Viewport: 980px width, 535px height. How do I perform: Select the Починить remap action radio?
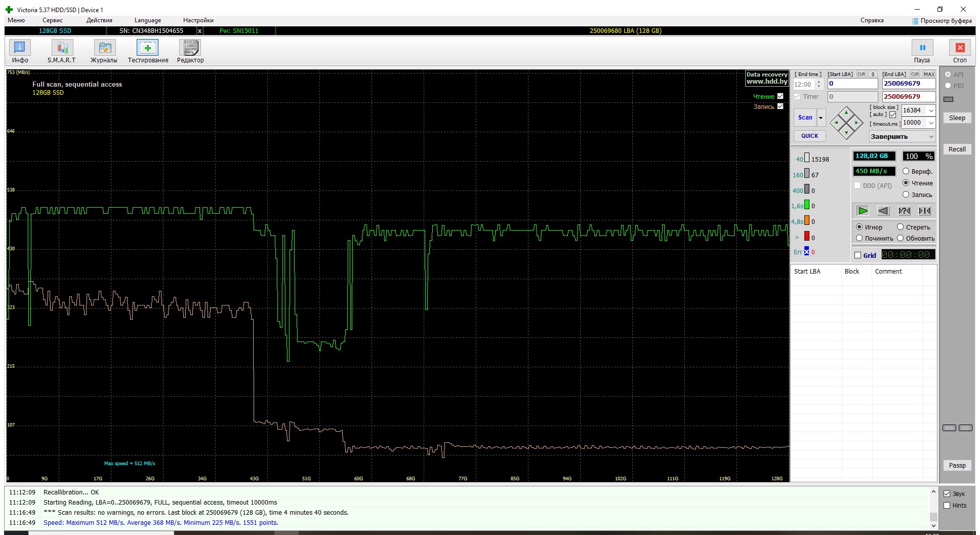(x=859, y=238)
